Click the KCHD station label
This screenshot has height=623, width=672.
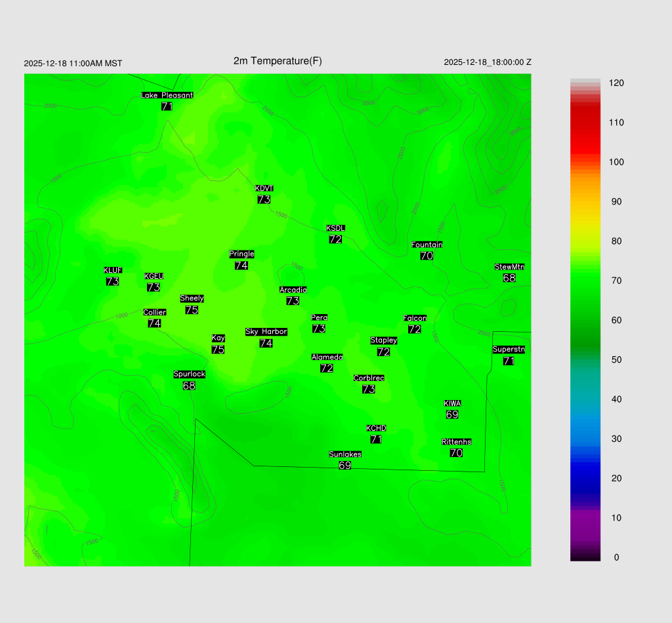click(x=376, y=428)
